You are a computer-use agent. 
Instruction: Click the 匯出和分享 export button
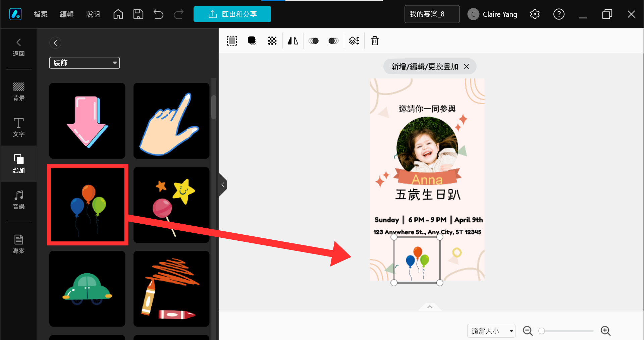[232, 14]
